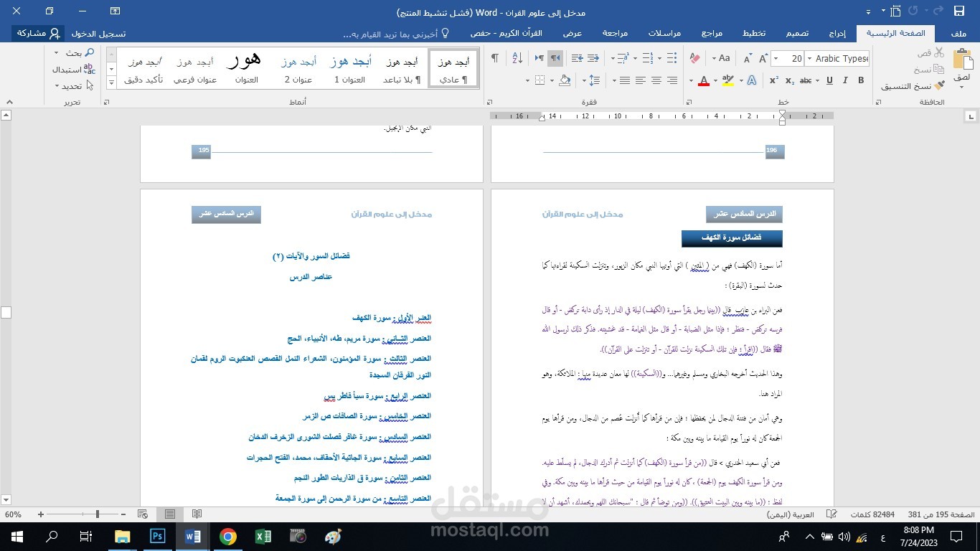Switch to the Insert (إدراج) tab
This screenshot has height=551, width=980.
click(x=837, y=34)
